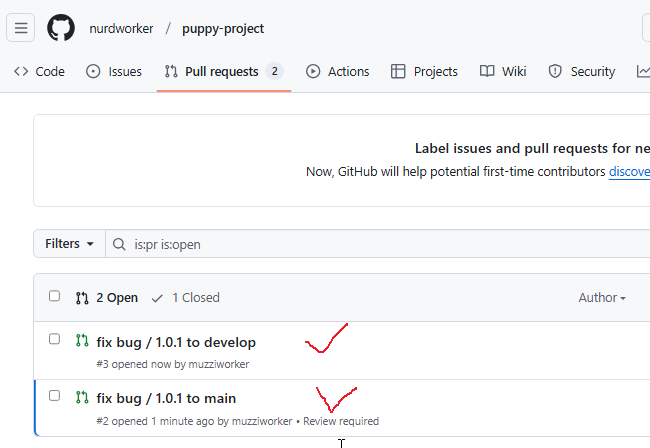Viewport: 650px width, 448px height.
Task: Open the Insights graph icon tab
Action: tap(643, 72)
